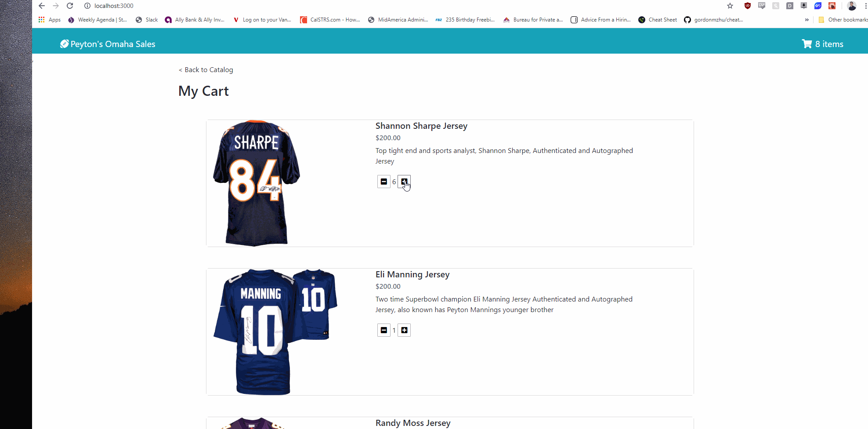
Task: Open the Other bookmarks folder
Action: [843, 20]
